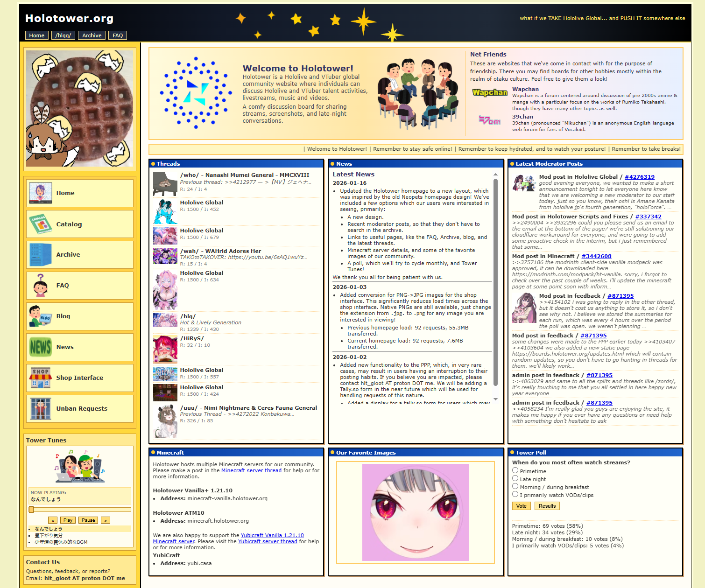
Task: Open the Hololive Global thread with I: 452
Action: (x=202, y=203)
